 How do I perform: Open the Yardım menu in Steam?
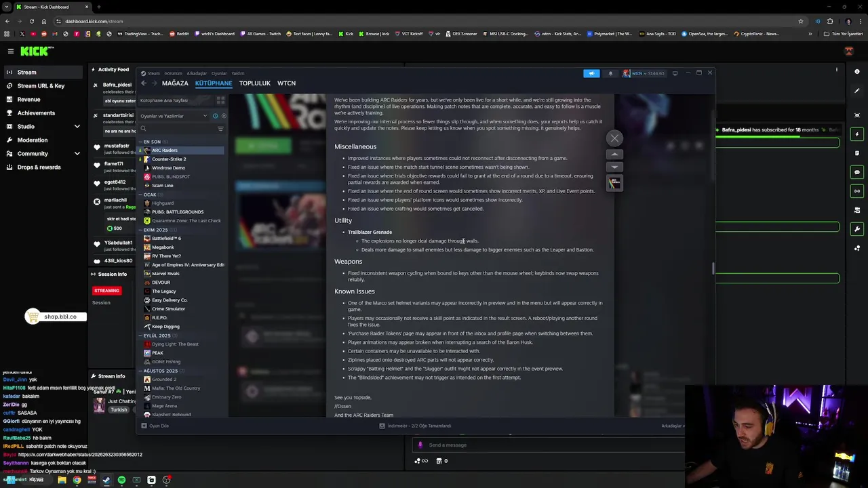point(238,73)
